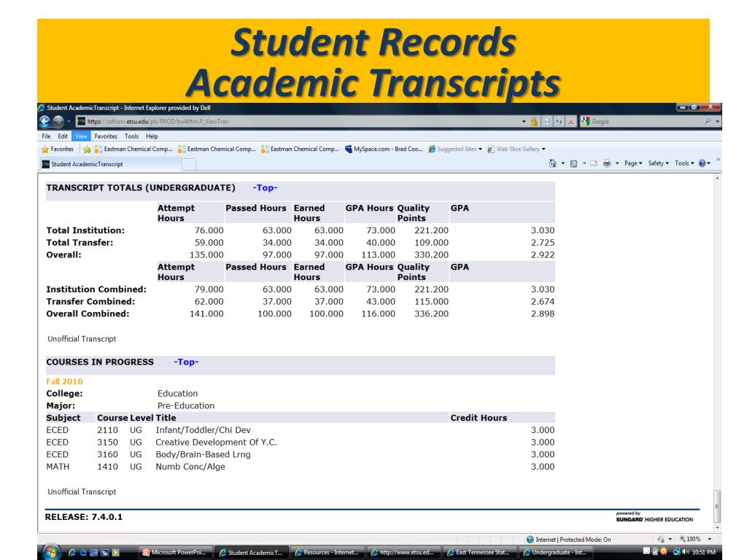The height and width of the screenshot is (560, 747).
Task: Click Creative Development Of Y.C. row title
Action: [216, 443]
